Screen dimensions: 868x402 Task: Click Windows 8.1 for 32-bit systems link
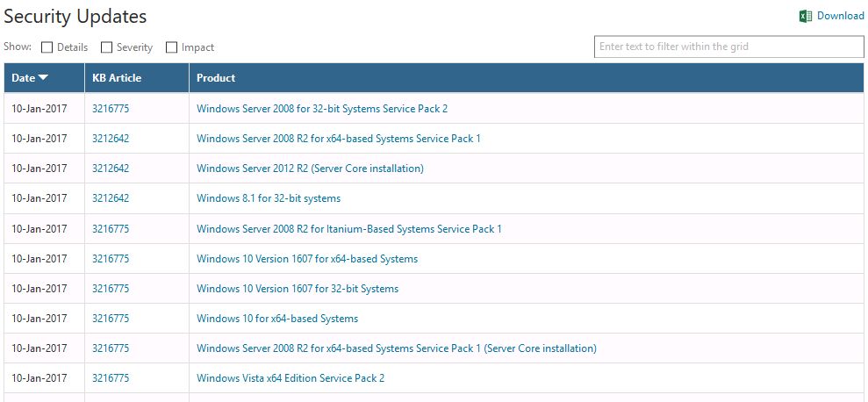pyautogui.click(x=269, y=198)
